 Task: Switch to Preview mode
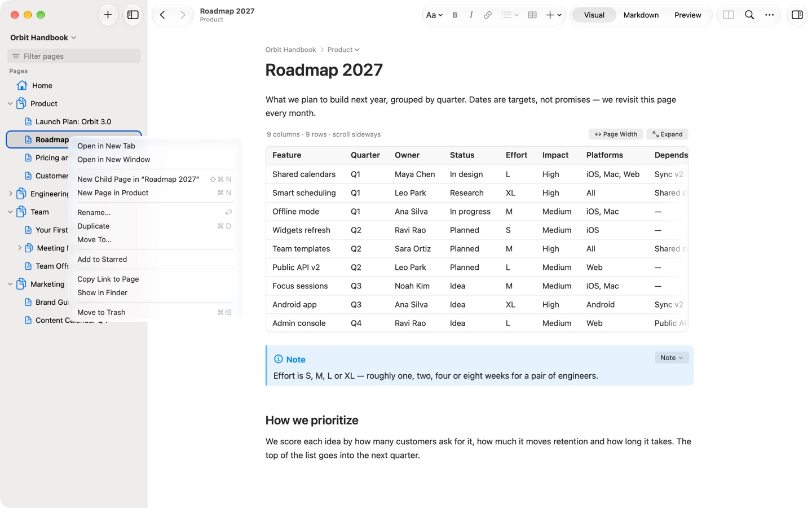pyautogui.click(x=688, y=15)
